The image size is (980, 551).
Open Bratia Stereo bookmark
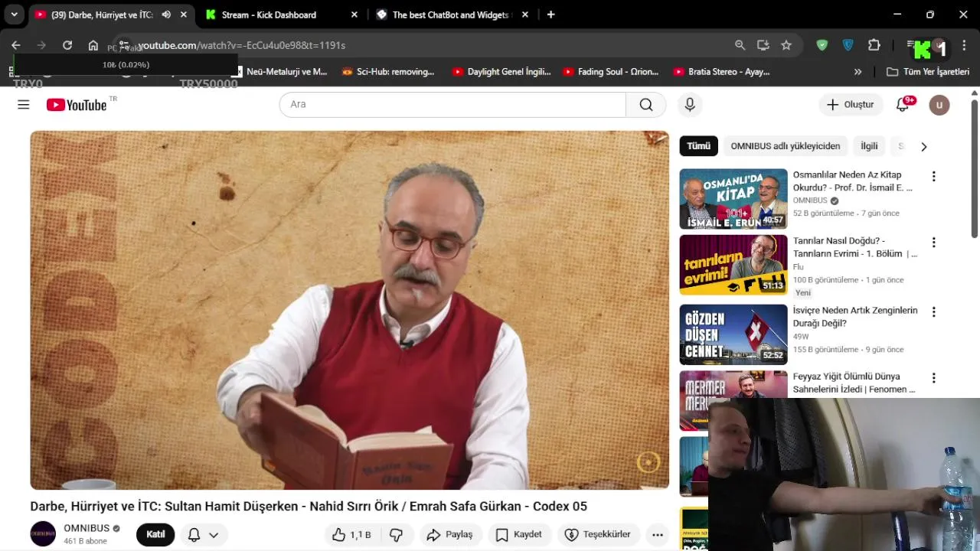tap(722, 72)
